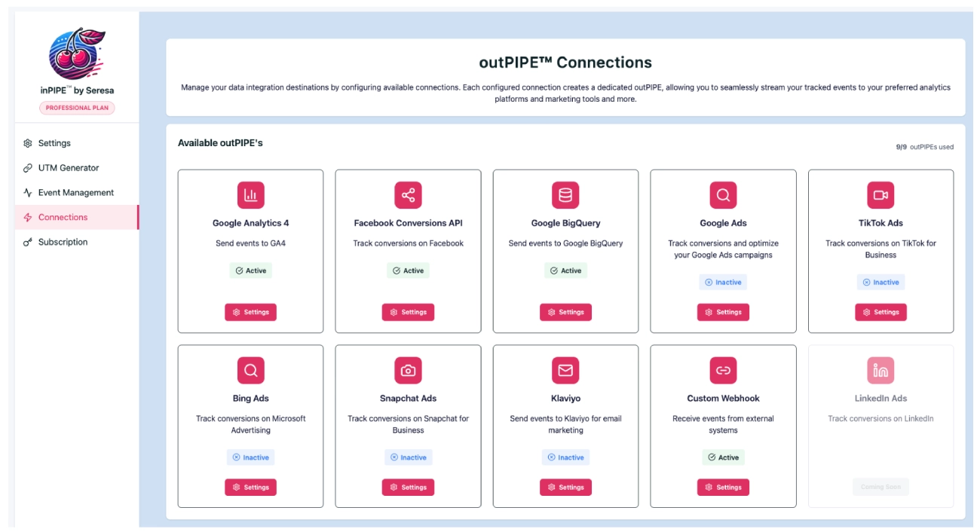Click the 'Google BigQuery' card title
This screenshot has height=532, width=980.
(x=565, y=223)
